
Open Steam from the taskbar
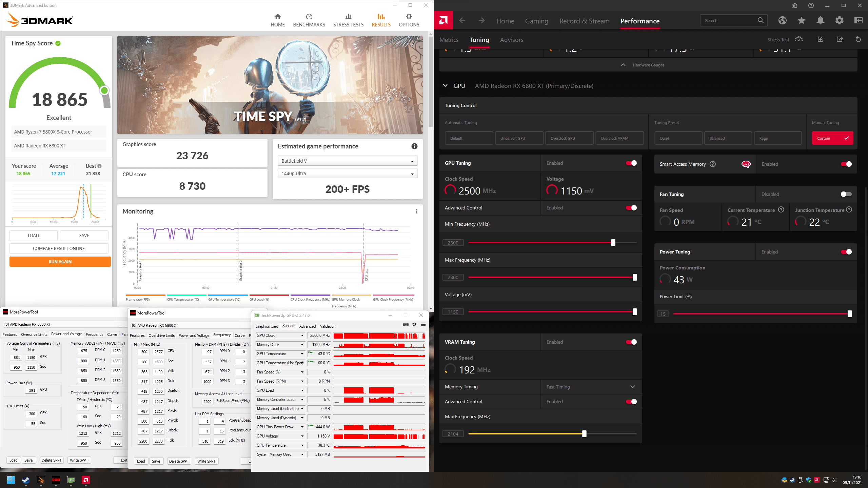(26, 480)
